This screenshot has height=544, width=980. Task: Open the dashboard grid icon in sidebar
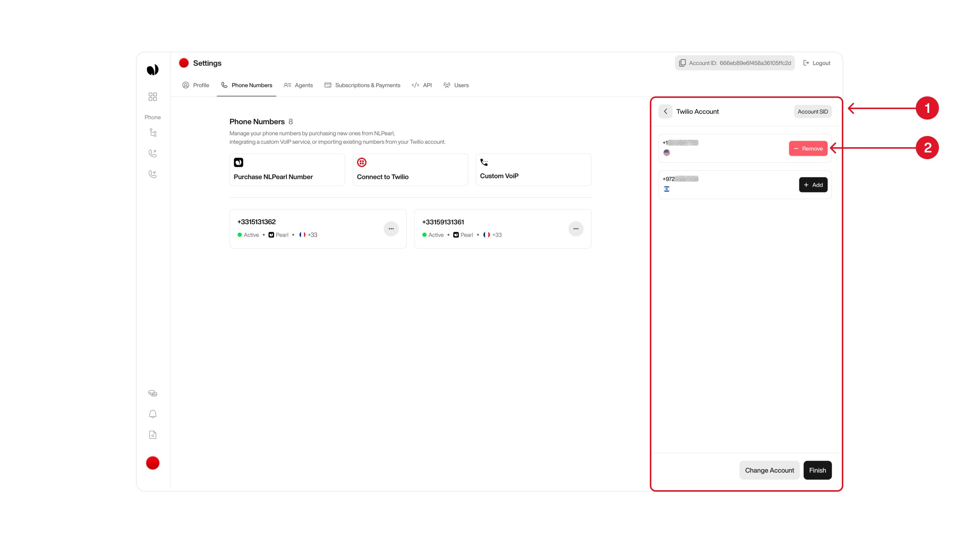(x=152, y=97)
